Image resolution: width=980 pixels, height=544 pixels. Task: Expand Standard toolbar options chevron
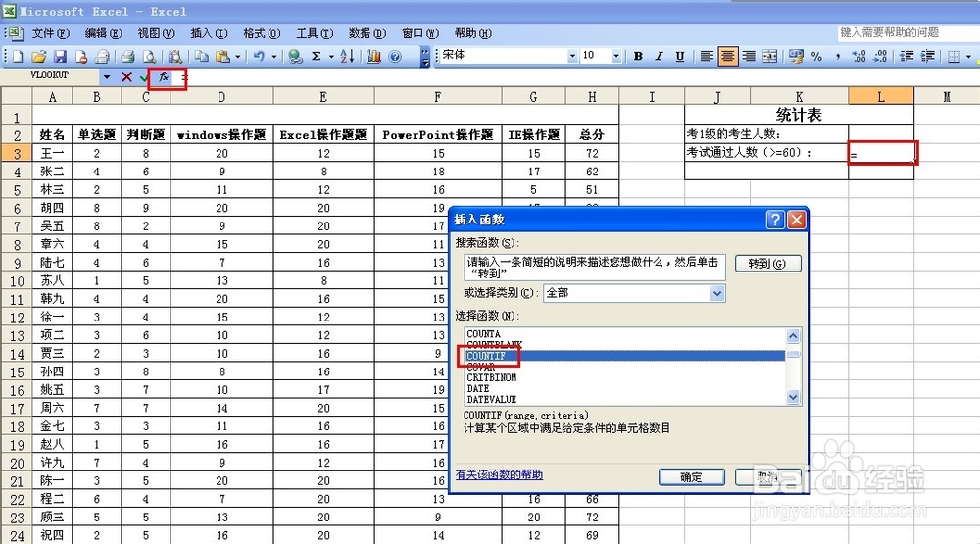(x=425, y=56)
